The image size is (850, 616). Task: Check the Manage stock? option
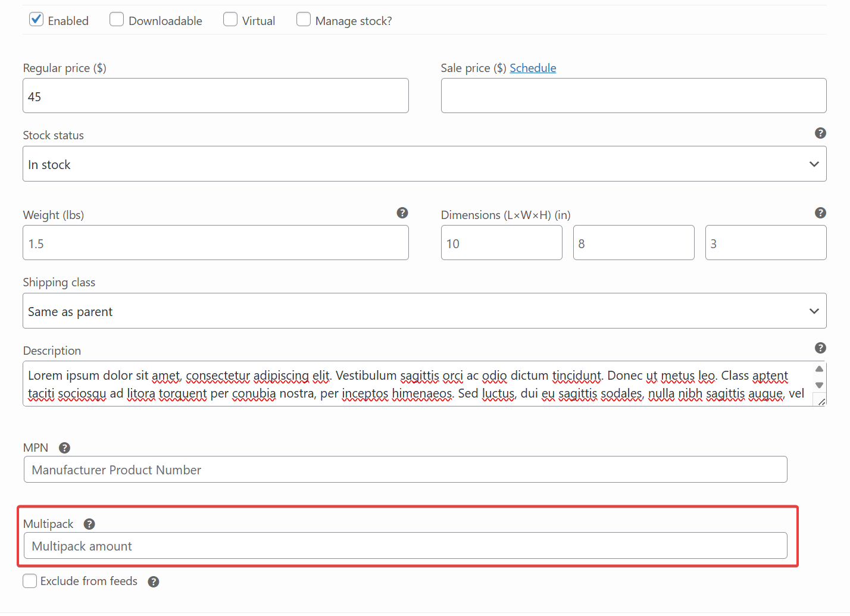304,20
